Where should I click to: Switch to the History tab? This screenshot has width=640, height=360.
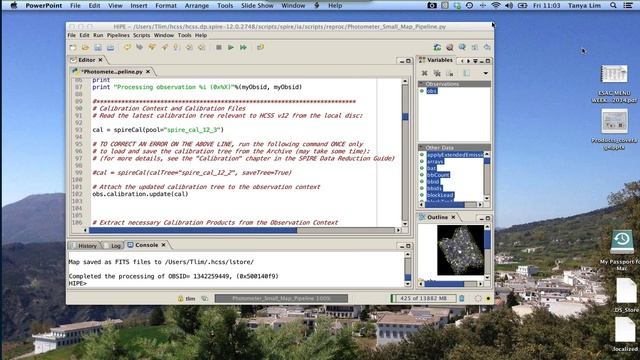coord(87,246)
